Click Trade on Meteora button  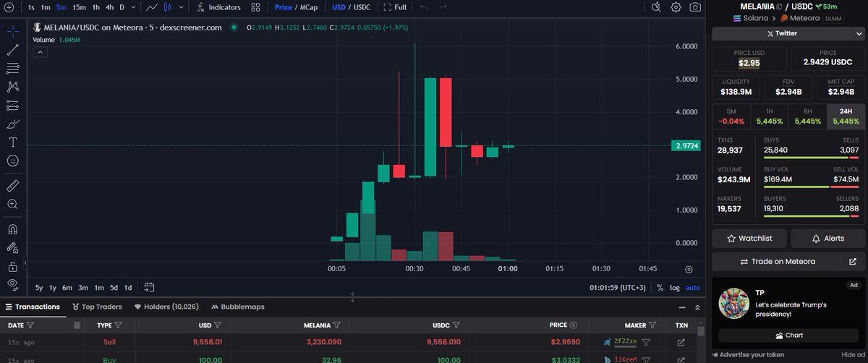[x=778, y=261]
